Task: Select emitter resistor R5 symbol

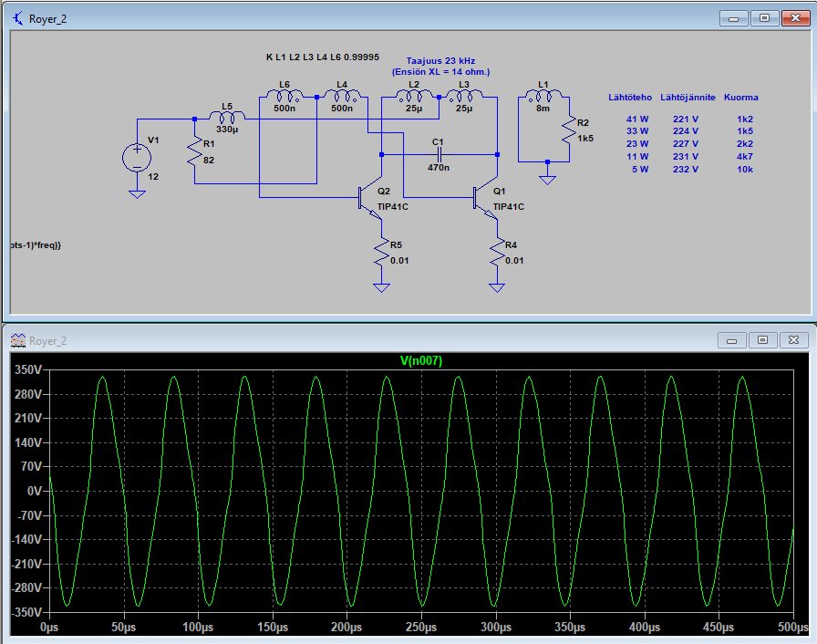Action: tap(381, 254)
